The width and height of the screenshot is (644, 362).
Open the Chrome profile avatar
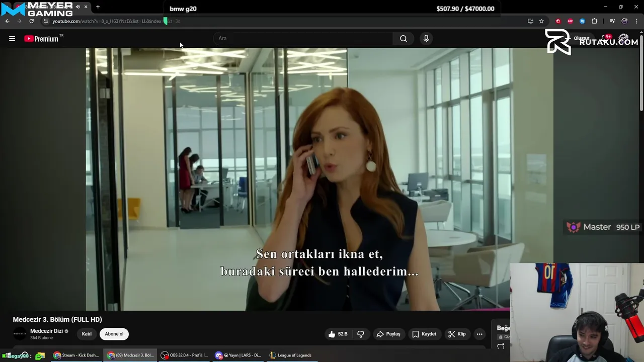click(624, 21)
